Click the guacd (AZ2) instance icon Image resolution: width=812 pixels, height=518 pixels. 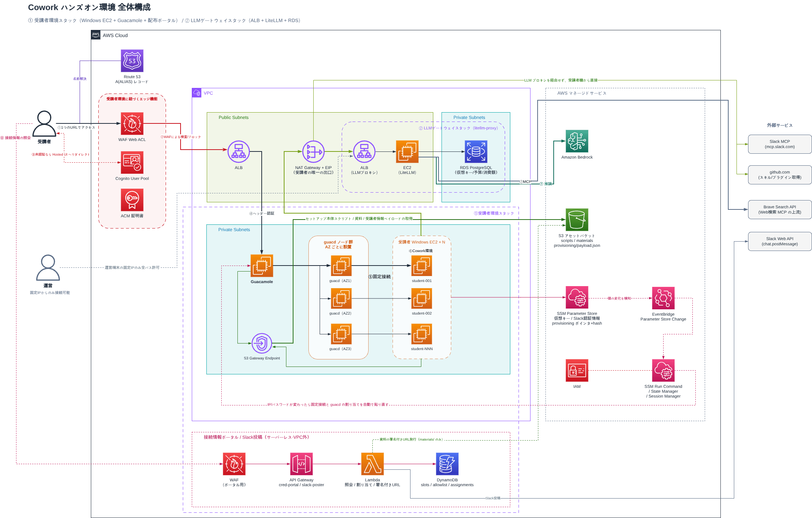(341, 298)
